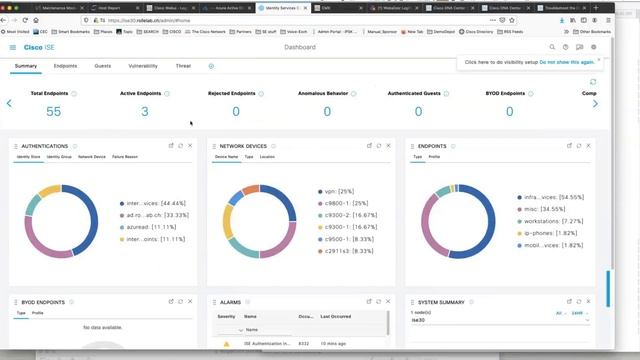640x360 pixels.
Task: Select Type tab in Network Devices
Action: click(x=249, y=157)
